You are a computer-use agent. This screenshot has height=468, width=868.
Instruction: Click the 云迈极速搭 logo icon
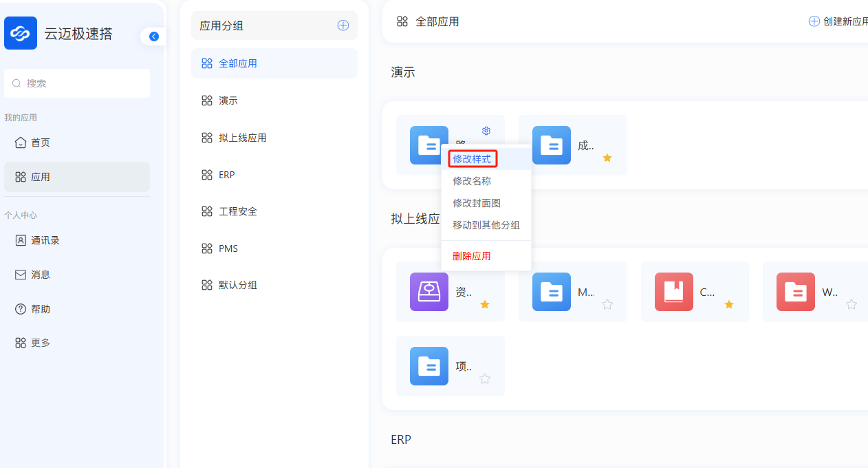pyautogui.click(x=21, y=33)
